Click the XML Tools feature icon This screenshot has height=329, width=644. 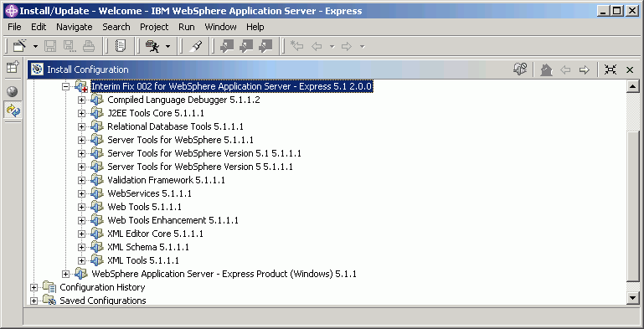pyautogui.click(x=97, y=260)
